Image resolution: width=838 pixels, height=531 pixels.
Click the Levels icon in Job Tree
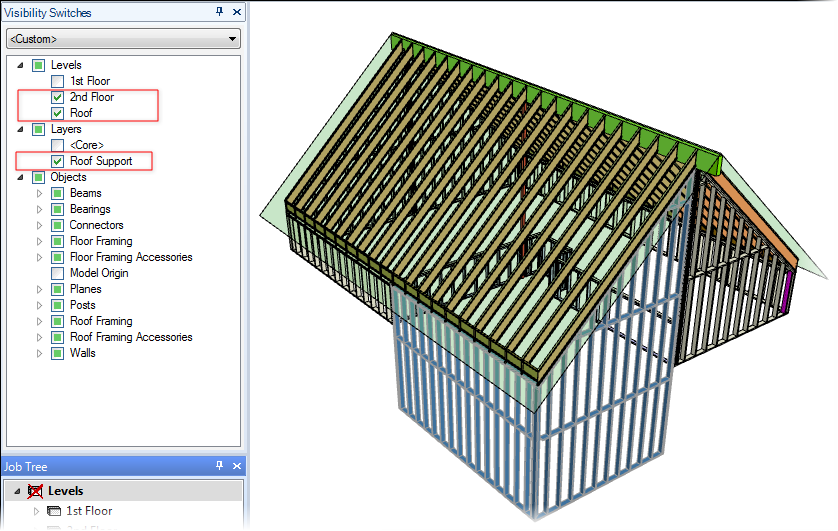33,491
